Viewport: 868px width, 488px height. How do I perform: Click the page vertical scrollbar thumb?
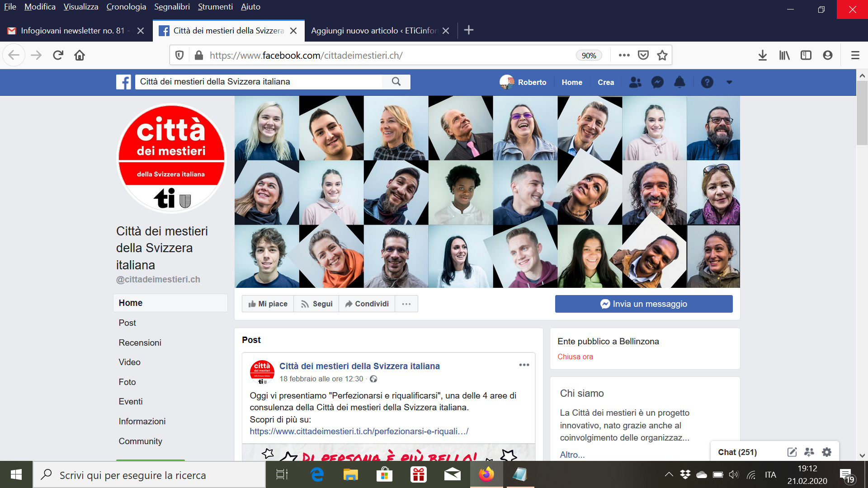click(x=862, y=113)
